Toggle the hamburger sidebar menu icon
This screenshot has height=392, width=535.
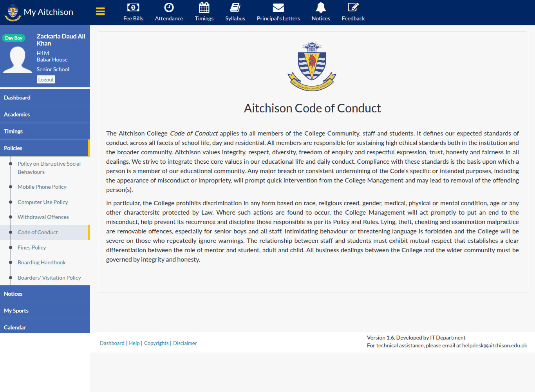tap(100, 11)
